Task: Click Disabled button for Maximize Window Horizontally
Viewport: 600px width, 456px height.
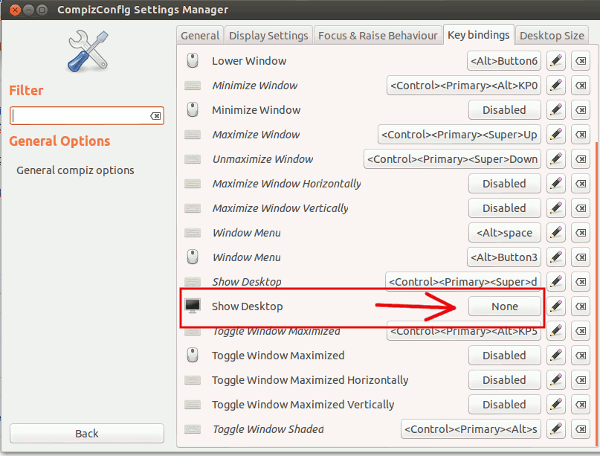Action: [504, 184]
